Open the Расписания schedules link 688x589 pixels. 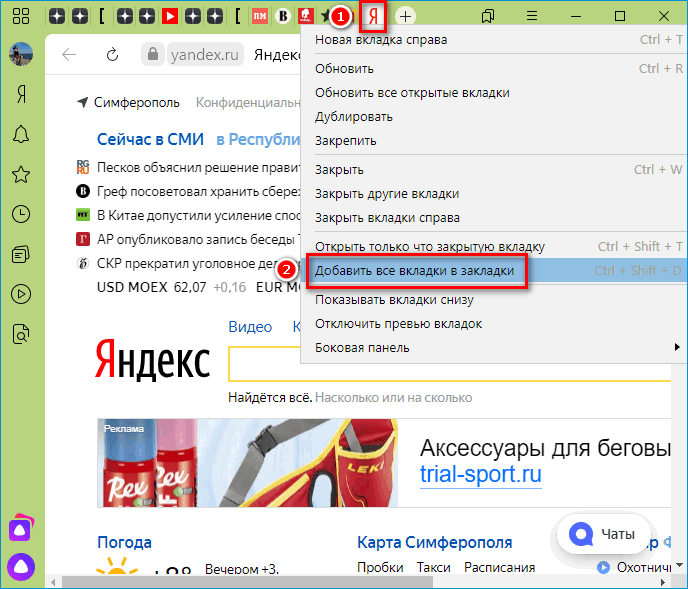click(x=499, y=567)
